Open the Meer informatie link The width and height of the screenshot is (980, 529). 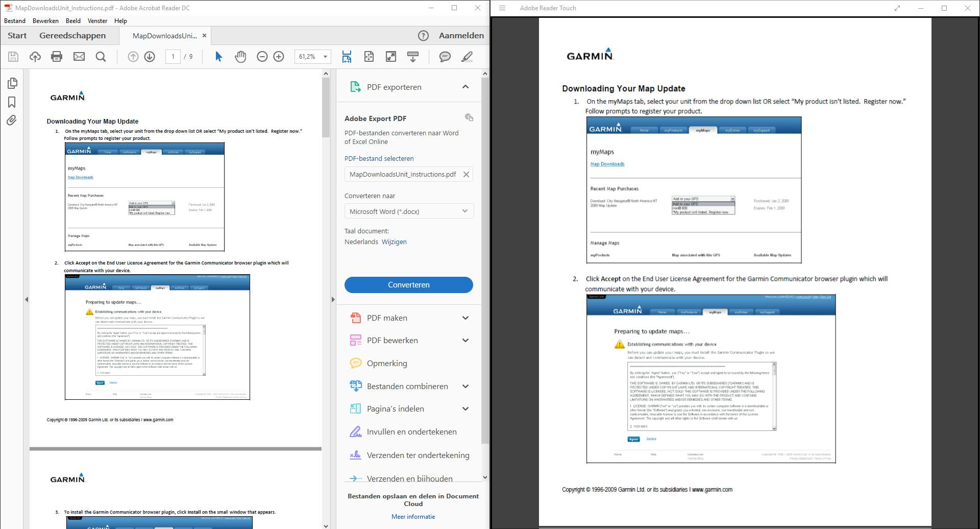pos(413,517)
